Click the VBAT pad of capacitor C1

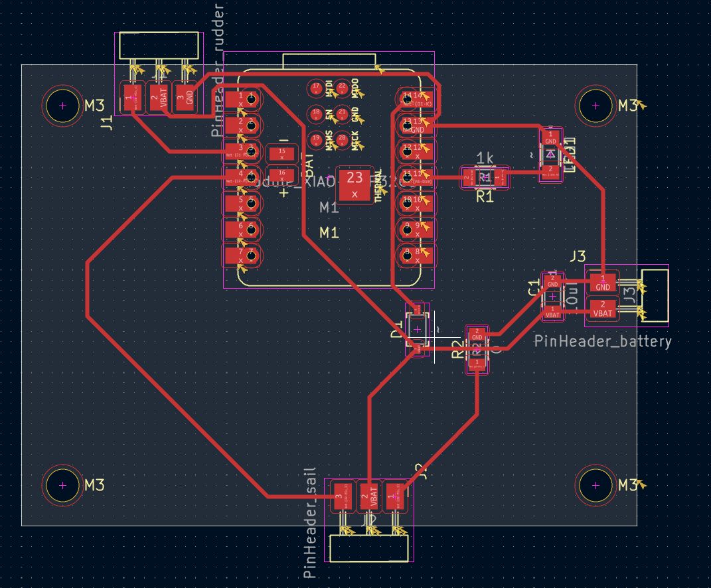pyautogui.click(x=552, y=312)
